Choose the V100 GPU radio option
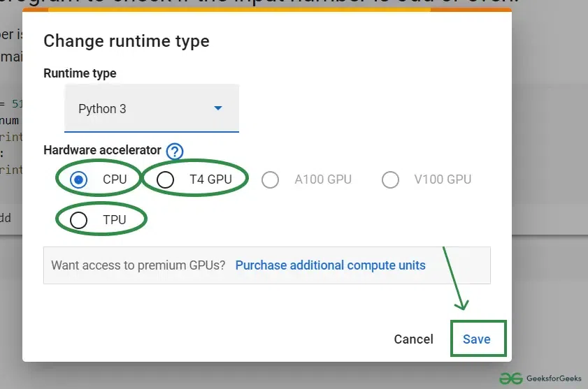Viewport: 588px width, 389px height. (x=390, y=179)
